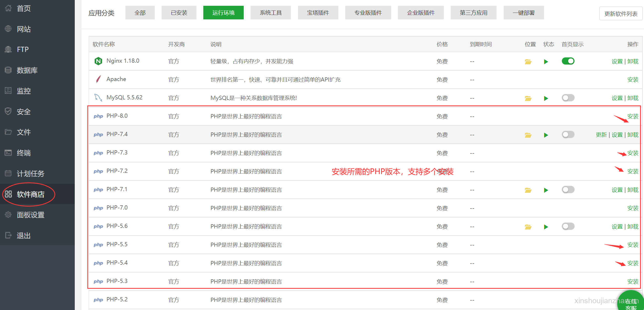Click the 网站 globe icon
The height and width of the screenshot is (310, 644).
pos(8,29)
